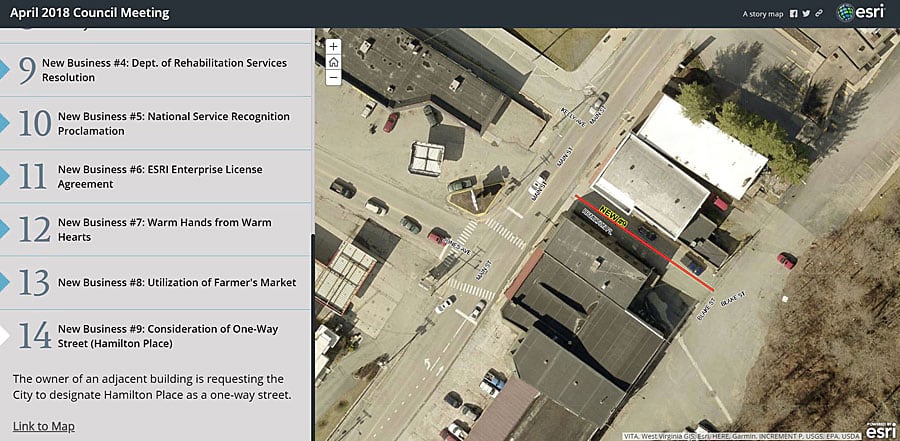The height and width of the screenshot is (441, 900).
Task: Collapse section 14 white arrow marker
Action: [x=4, y=336]
